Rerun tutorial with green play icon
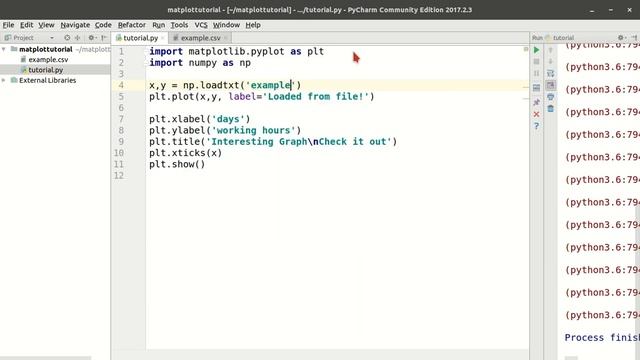The height and width of the screenshot is (360, 640). click(x=536, y=50)
